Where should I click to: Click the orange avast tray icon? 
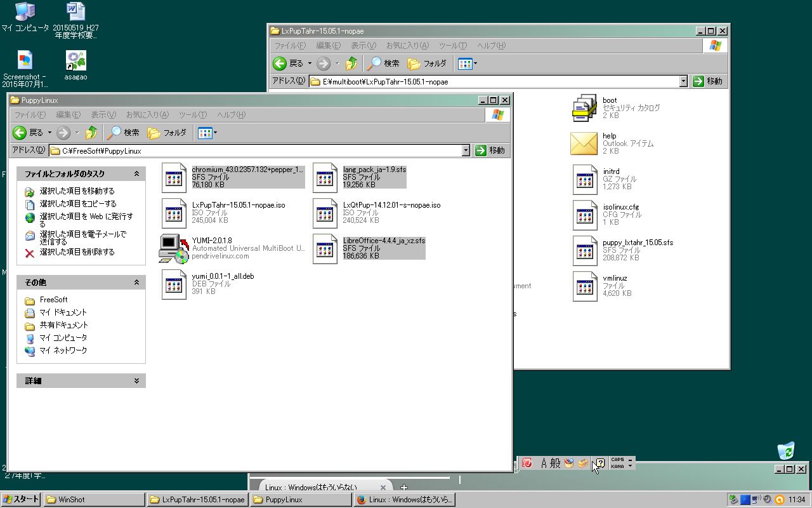click(780, 500)
